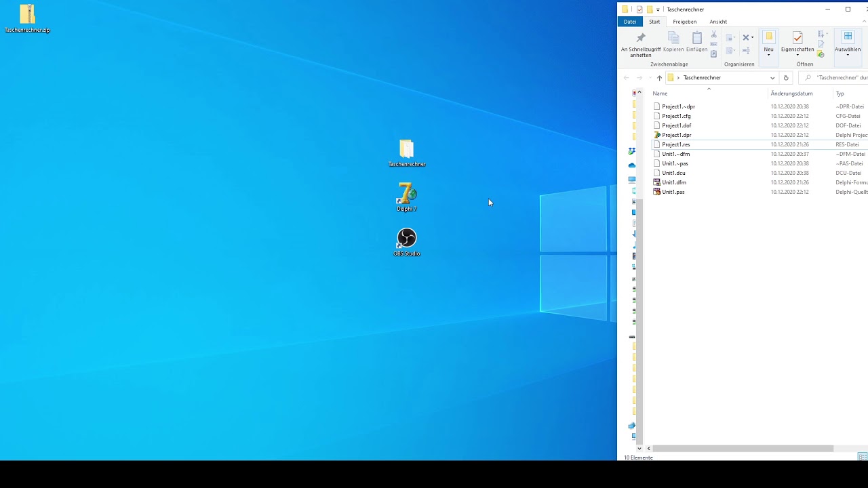Image resolution: width=868 pixels, height=488 pixels.
Task: Click the Pin to Quick Access (An Schnellzugriff anheften) icon
Action: tap(641, 37)
